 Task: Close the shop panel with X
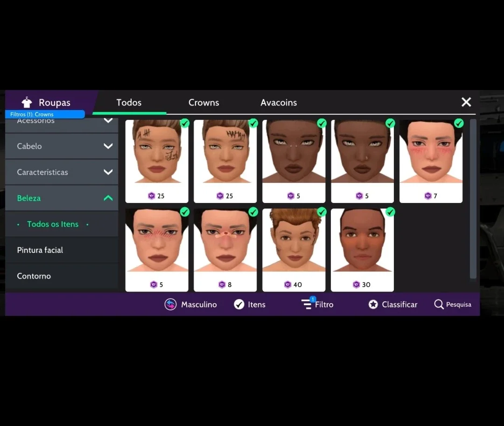[x=466, y=102]
